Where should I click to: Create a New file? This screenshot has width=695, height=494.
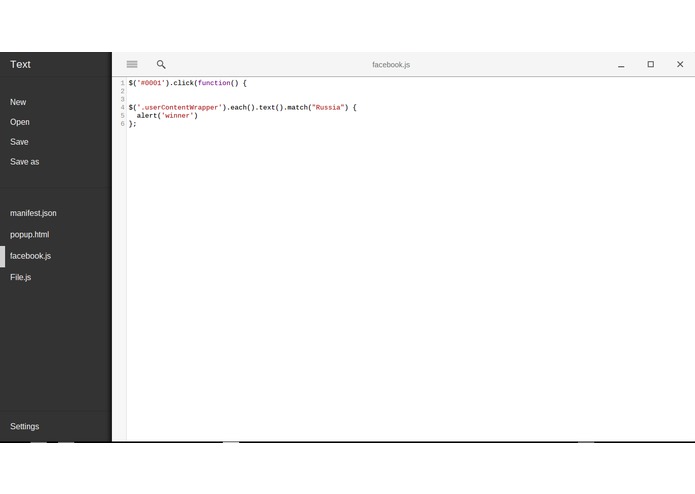pyautogui.click(x=18, y=102)
